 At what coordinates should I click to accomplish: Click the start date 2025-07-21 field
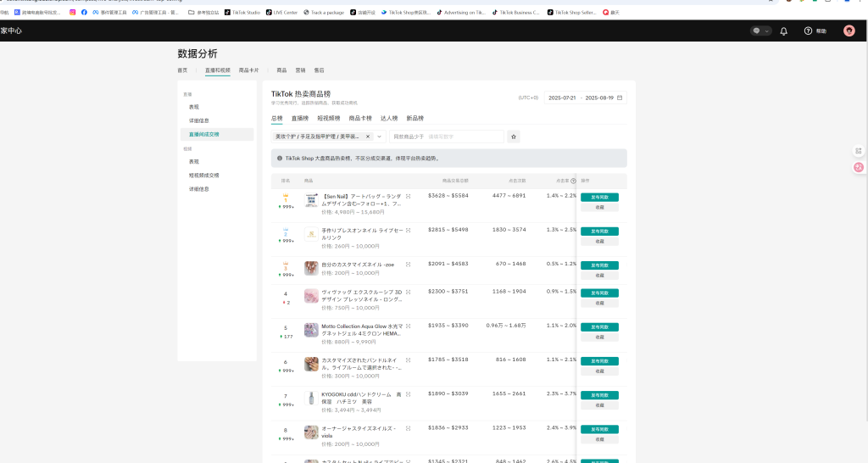coord(562,98)
